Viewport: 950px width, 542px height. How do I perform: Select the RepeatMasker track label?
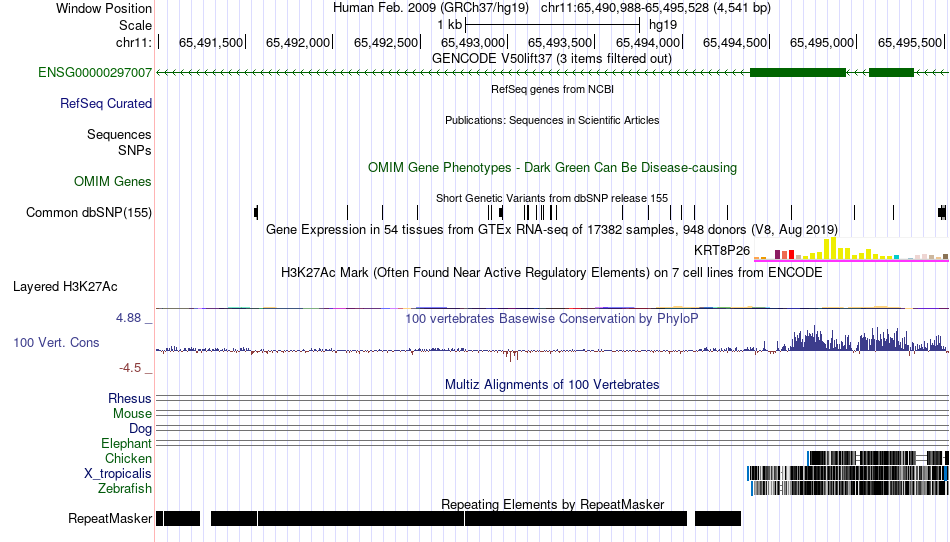click(x=110, y=518)
